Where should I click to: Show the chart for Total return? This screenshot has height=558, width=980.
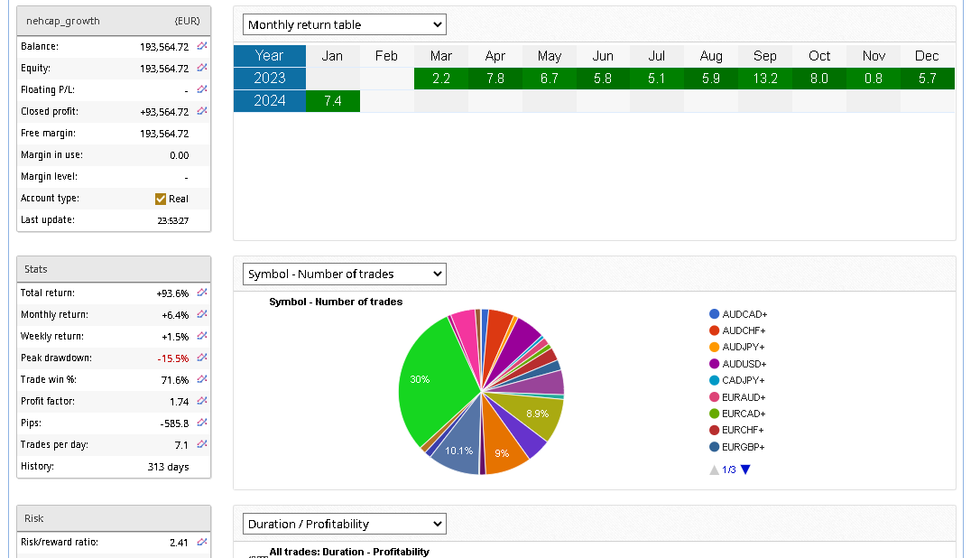202,293
